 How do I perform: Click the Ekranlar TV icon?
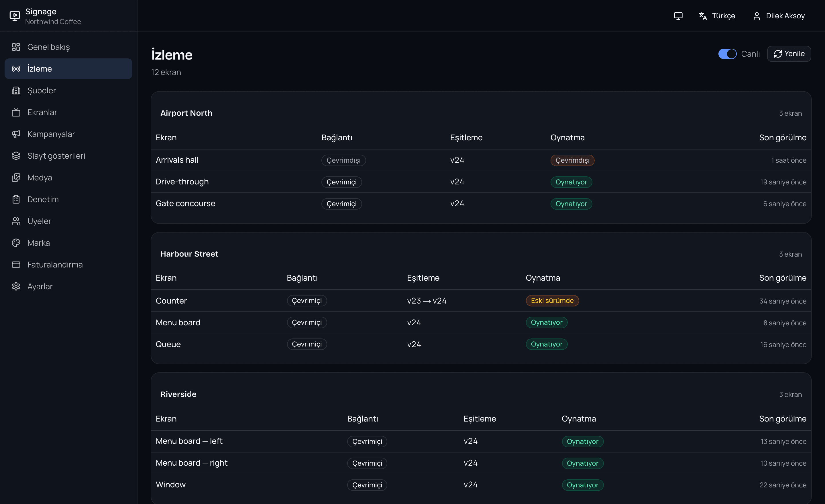click(16, 112)
